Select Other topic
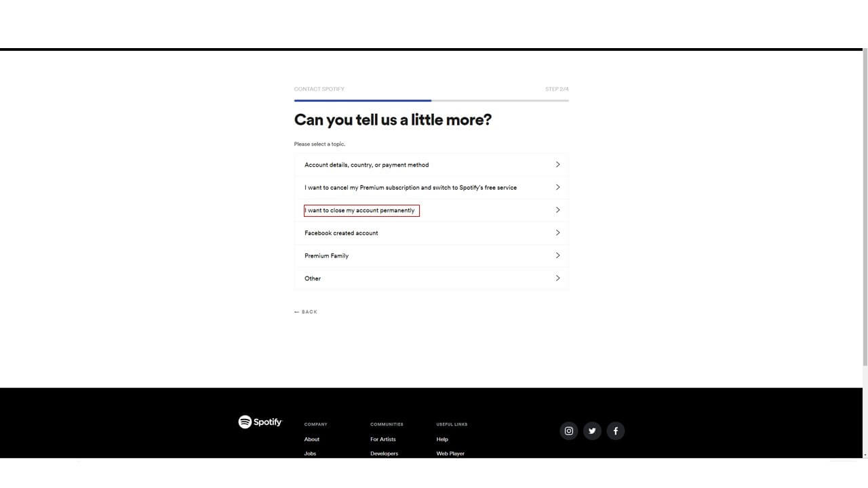 point(431,278)
